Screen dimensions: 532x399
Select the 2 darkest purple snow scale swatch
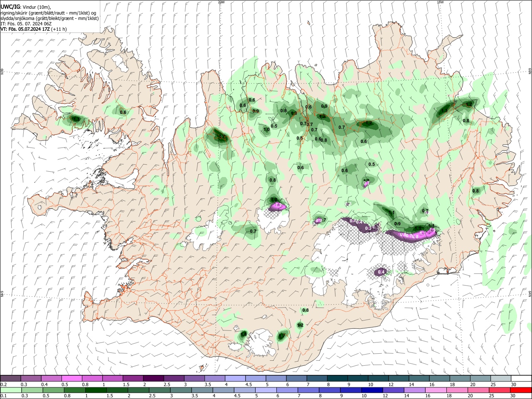(x=153, y=378)
